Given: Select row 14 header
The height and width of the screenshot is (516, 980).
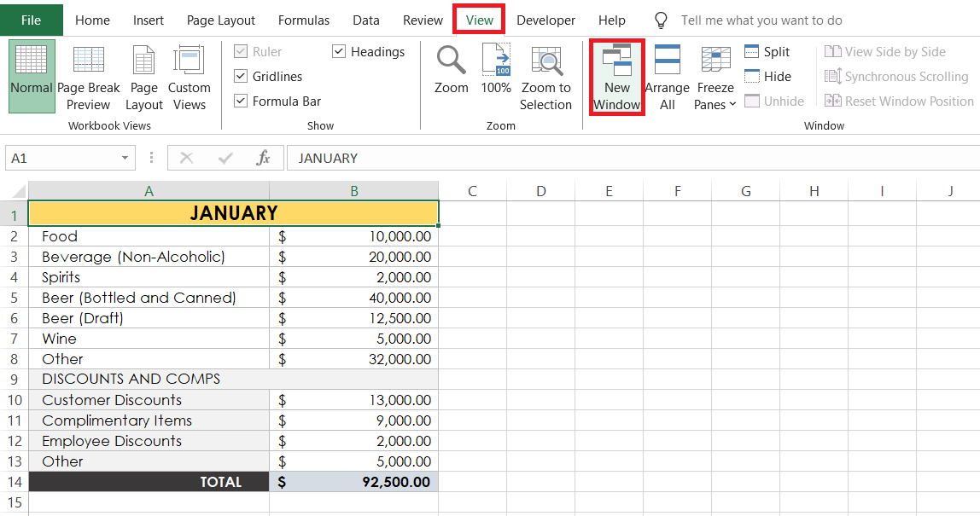Looking at the screenshot, I should click(x=14, y=482).
